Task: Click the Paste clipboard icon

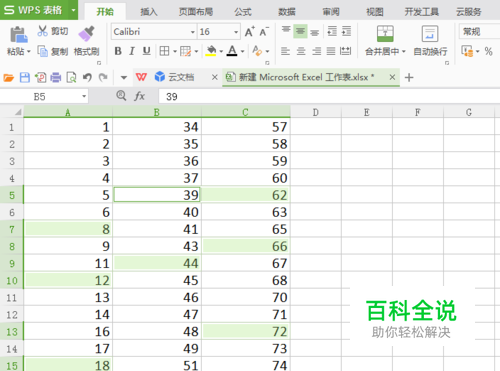Action: [x=18, y=35]
